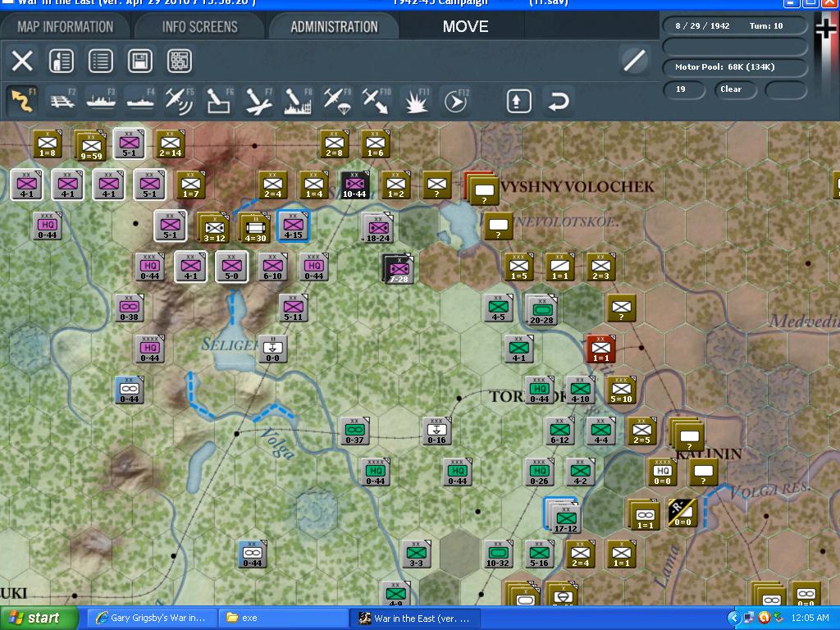Viewport: 840px width, 630px height.
Task: Select the 0-38 purple motorized unit
Action: click(x=129, y=308)
